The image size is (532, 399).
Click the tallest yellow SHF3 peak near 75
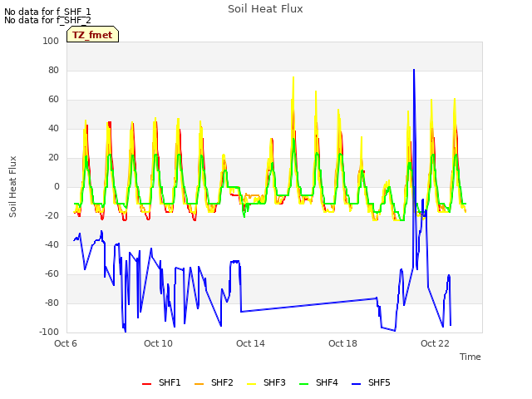(293, 77)
